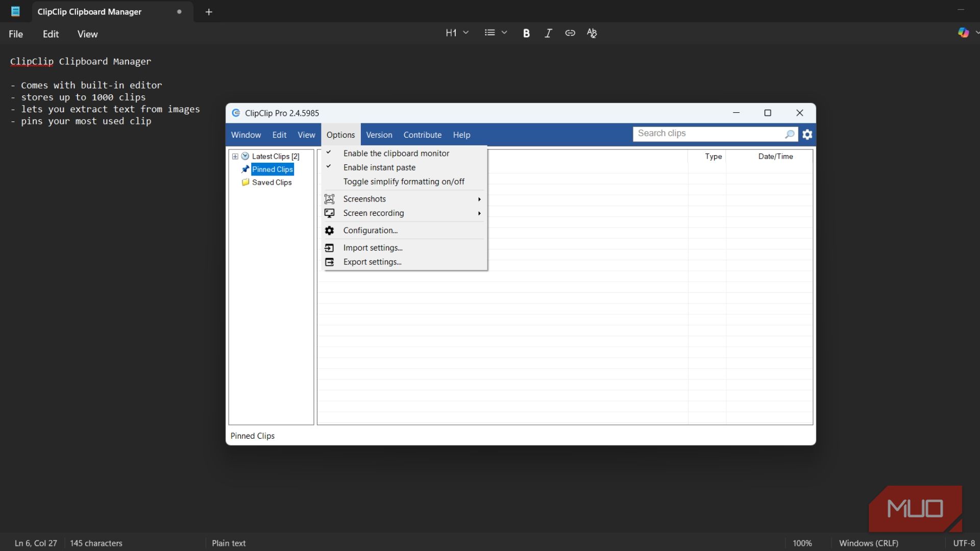Open the ClipClip Contribute menu
The width and height of the screenshot is (980, 551).
pos(422,135)
